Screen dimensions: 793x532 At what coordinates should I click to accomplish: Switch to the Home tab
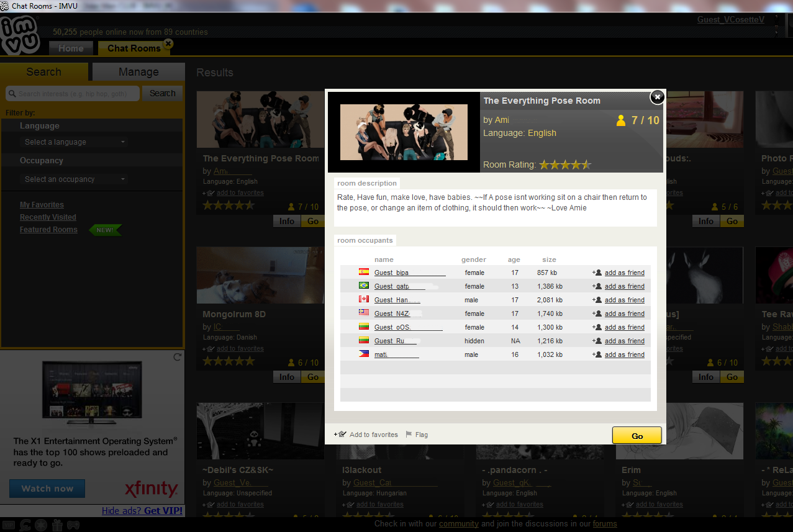coord(71,48)
